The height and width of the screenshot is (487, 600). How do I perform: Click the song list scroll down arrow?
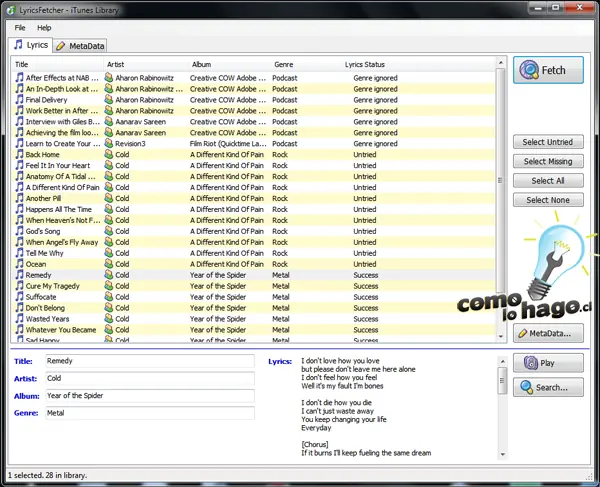click(x=501, y=336)
